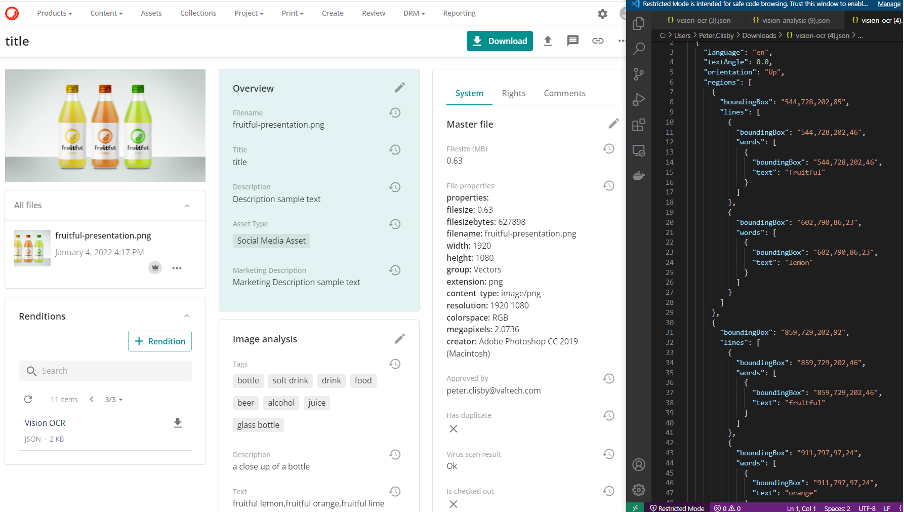Screen dimensions: 904x512
Task: Click inside the renditions Search field
Action: click(106, 371)
